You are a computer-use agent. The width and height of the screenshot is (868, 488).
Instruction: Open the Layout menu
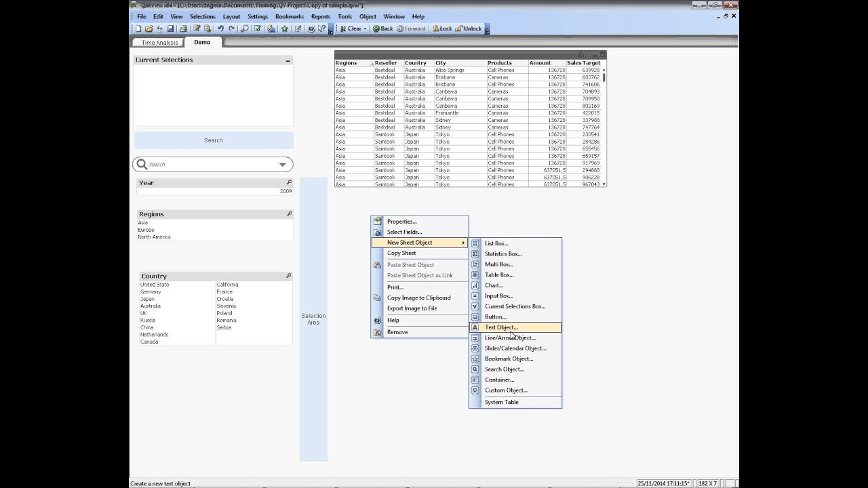click(231, 16)
